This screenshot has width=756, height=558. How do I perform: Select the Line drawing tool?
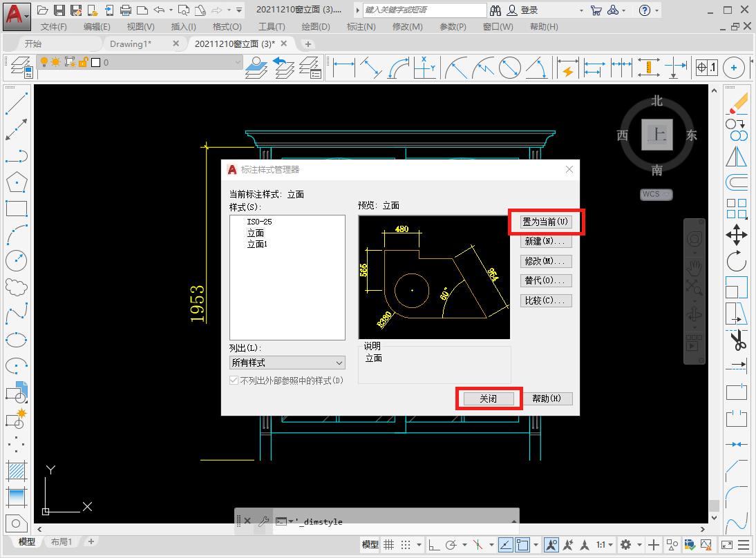click(16, 104)
